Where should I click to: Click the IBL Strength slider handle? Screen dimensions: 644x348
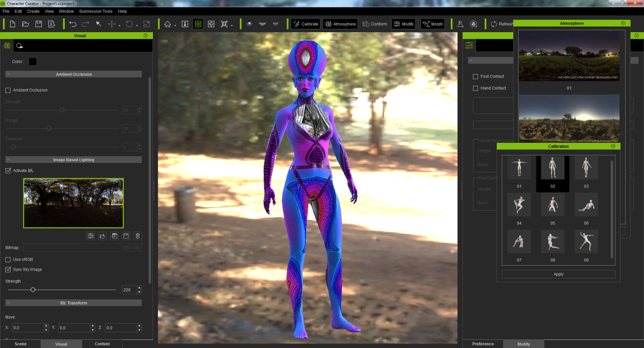33,290
